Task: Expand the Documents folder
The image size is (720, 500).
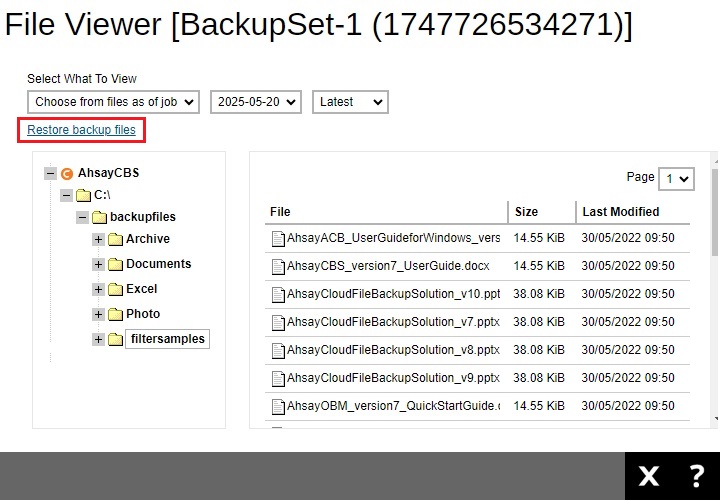Action: click(98, 264)
